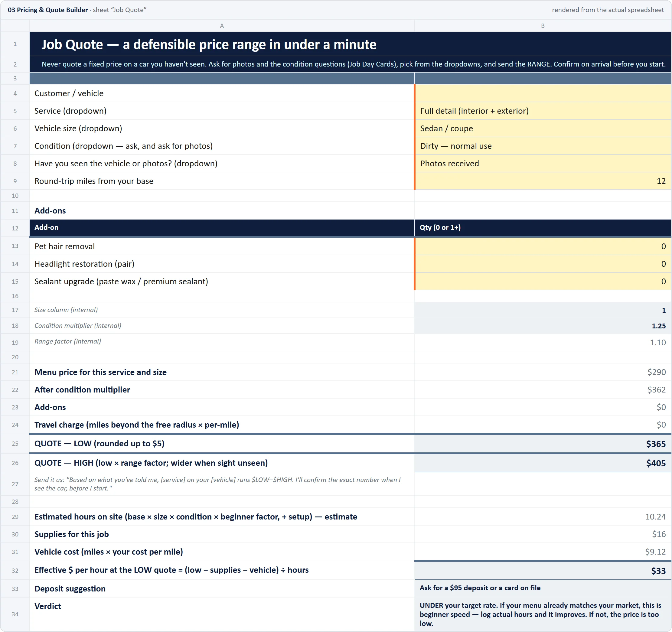Viewport: 672px width, 632px height.
Task: Click the high quote value $405
Action: pyautogui.click(x=656, y=463)
